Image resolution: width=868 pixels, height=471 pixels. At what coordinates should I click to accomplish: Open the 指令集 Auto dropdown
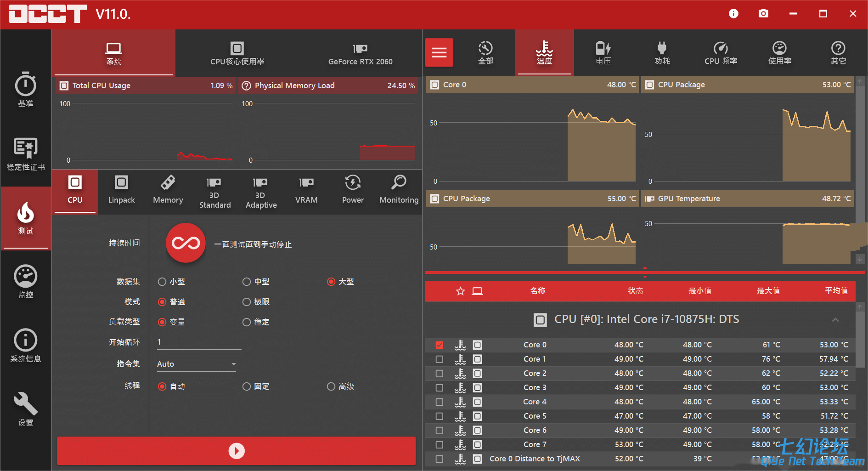(x=197, y=364)
